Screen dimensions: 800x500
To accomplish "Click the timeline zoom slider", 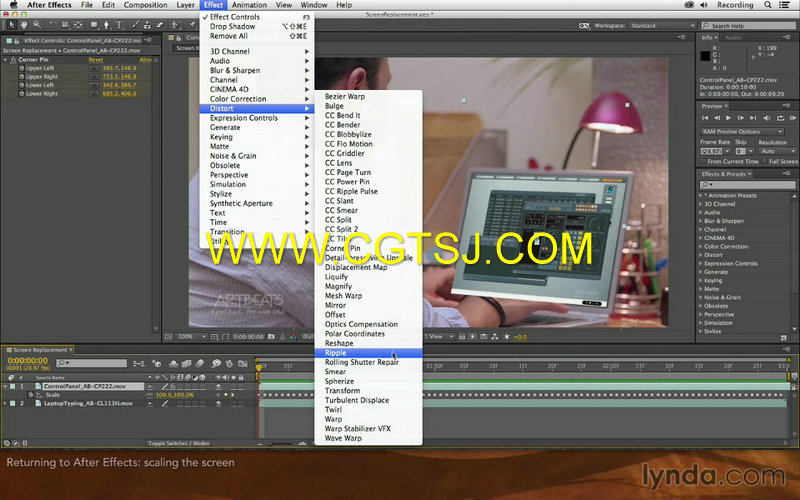I will pos(282,444).
